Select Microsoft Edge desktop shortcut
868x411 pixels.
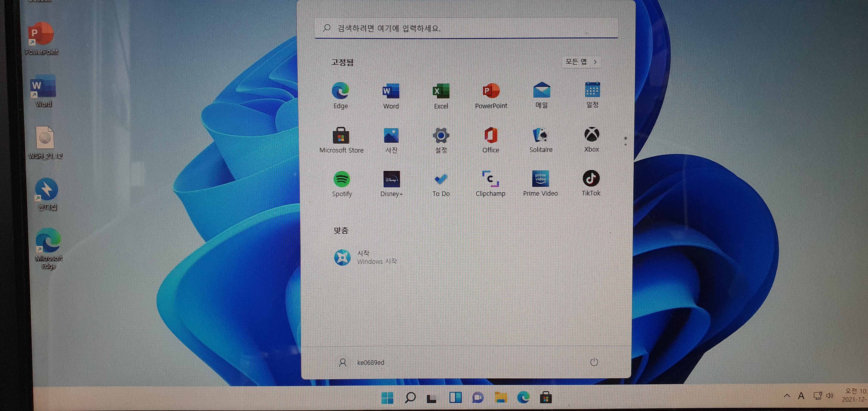pos(48,249)
